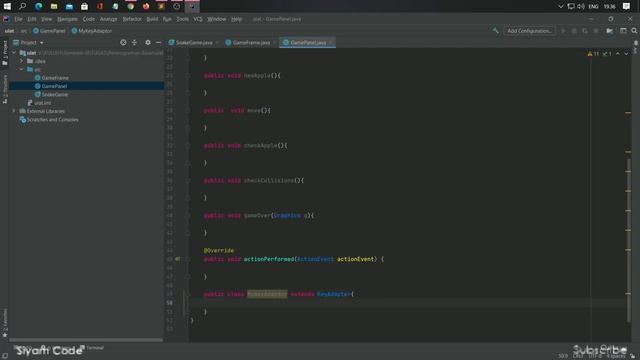Open the Analyze menu
This screenshot has width=640, height=360.
tap(109, 19)
